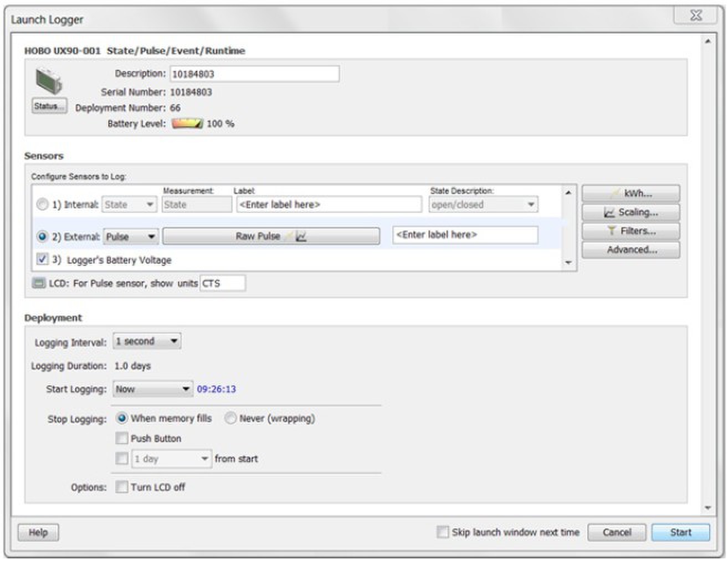Viewport: 728px width, 565px height.
Task: Open the Scaling dialog
Action: click(x=630, y=212)
